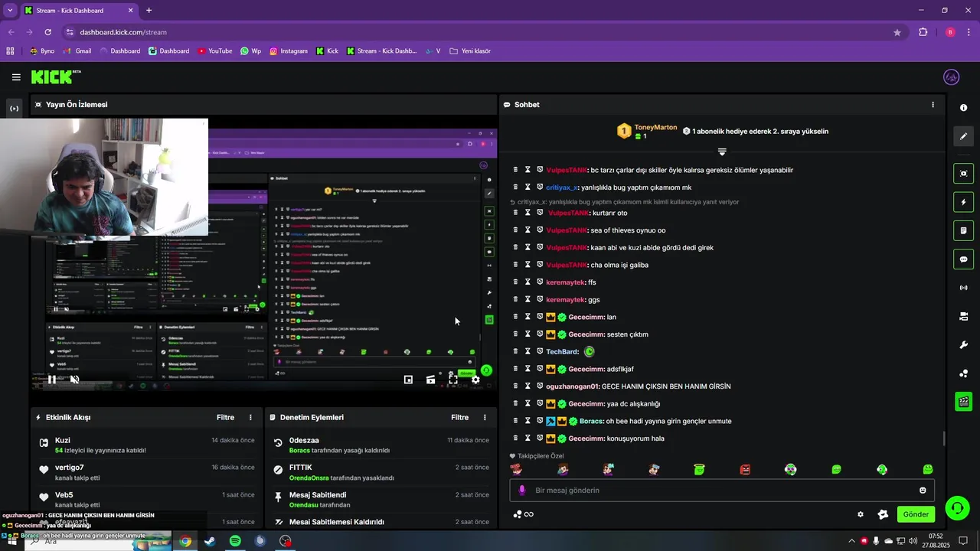
Task: Click the broadcast signal icon in right sidebar
Action: (x=963, y=288)
